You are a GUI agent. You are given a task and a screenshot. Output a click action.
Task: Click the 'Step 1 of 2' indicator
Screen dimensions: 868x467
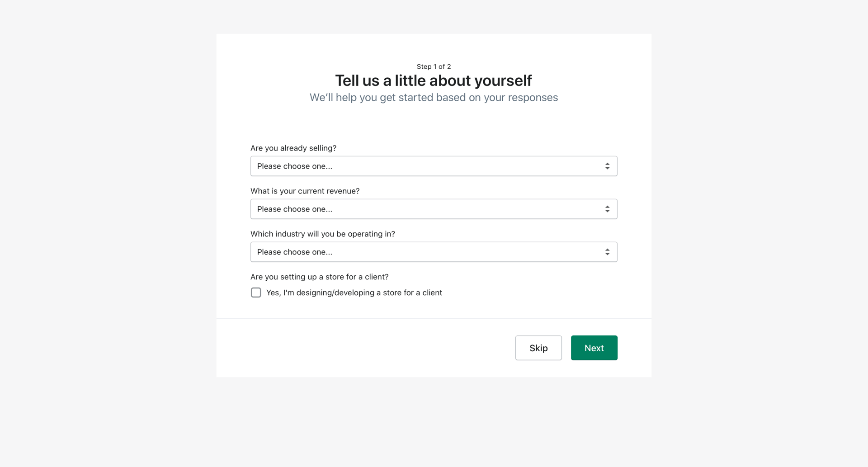point(433,66)
